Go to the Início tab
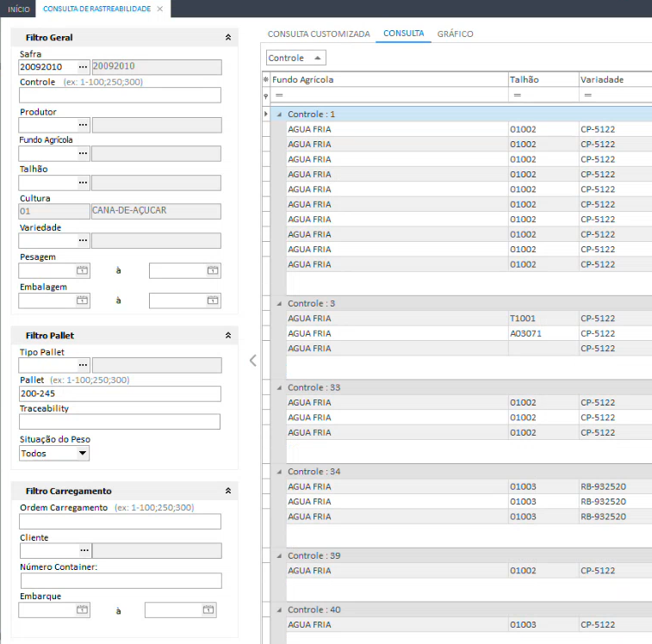The width and height of the screenshot is (652, 644). (x=18, y=9)
